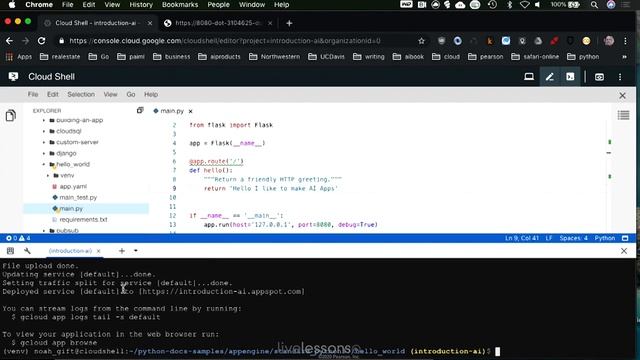This screenshot has width=640, height=360.
Task: Open the editor Selection menu
Action: point(81,94)
